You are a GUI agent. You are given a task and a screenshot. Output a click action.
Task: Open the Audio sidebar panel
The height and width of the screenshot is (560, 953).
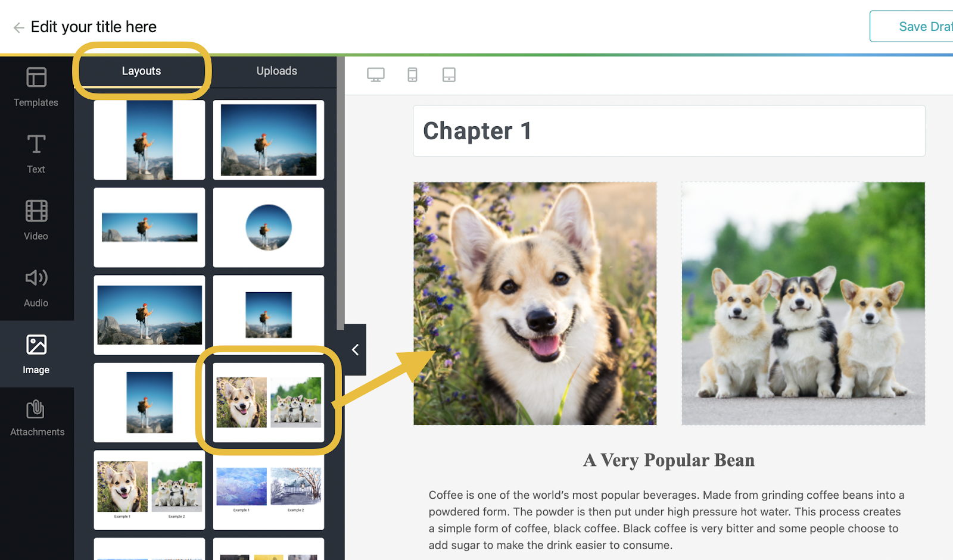[x=36, y=287]
